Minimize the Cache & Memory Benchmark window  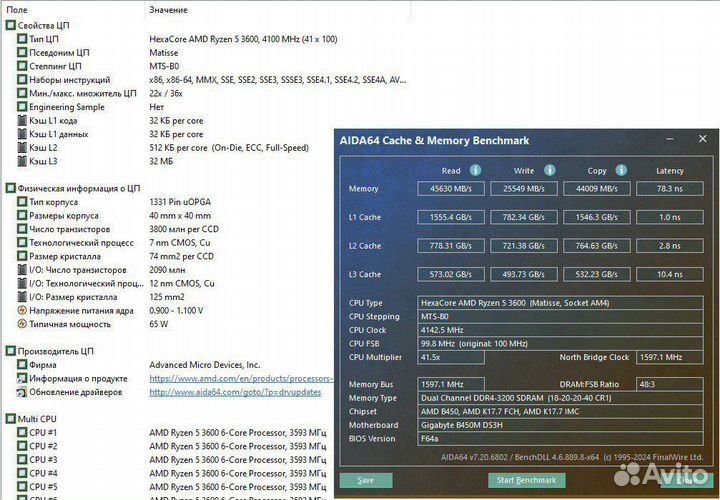coord(670,139)
